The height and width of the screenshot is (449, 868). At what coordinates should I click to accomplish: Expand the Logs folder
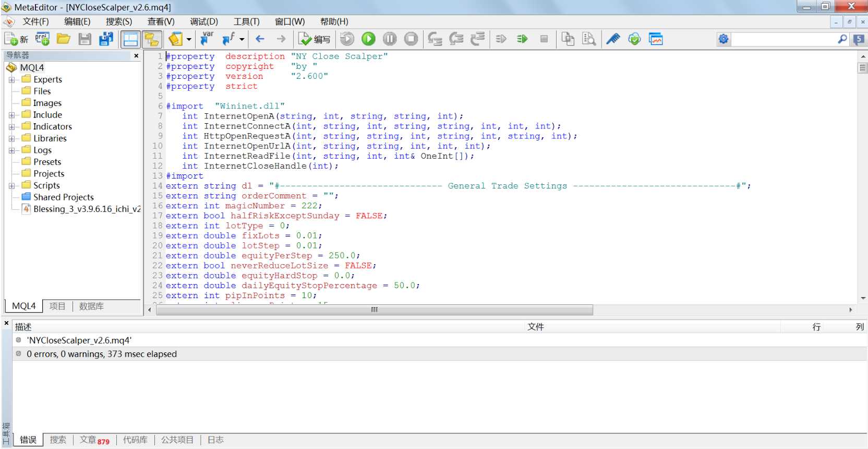point(11,150)
